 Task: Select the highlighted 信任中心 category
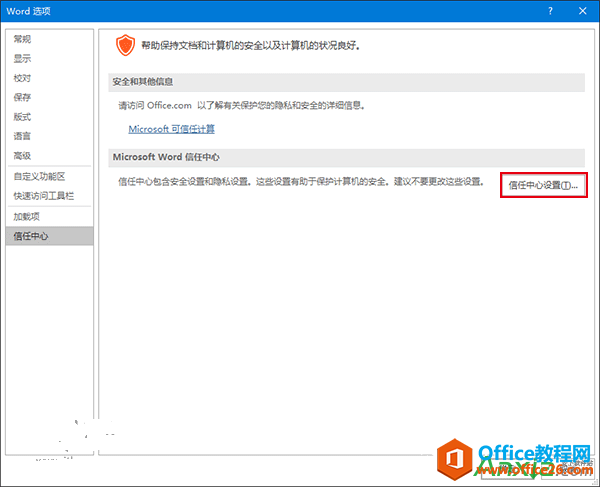pos(49,236)
